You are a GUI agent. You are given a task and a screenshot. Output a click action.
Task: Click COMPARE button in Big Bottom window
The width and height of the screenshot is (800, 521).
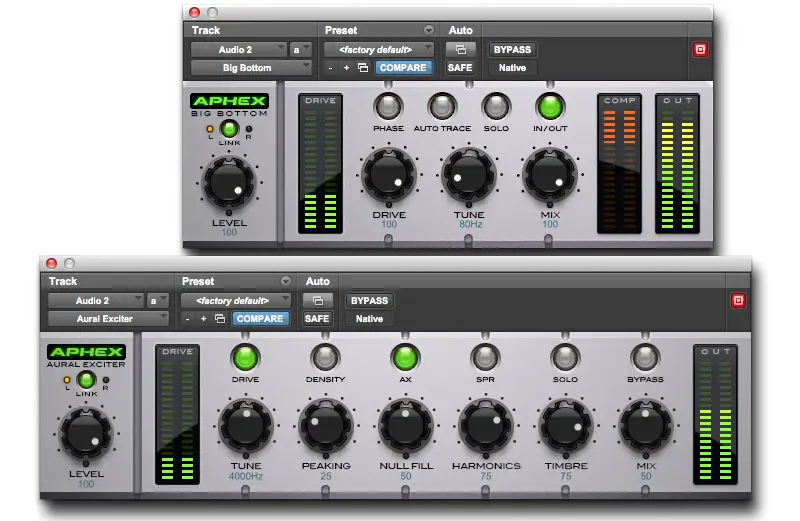point(403,67)
